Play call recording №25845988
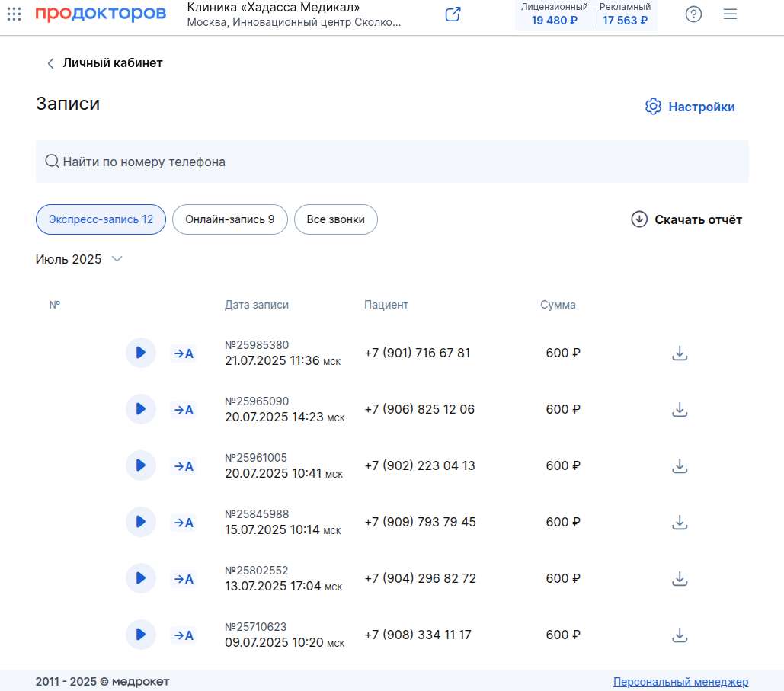Image resolution: width=784 pixels, height=691 pixels. click(x=140, y=522)
